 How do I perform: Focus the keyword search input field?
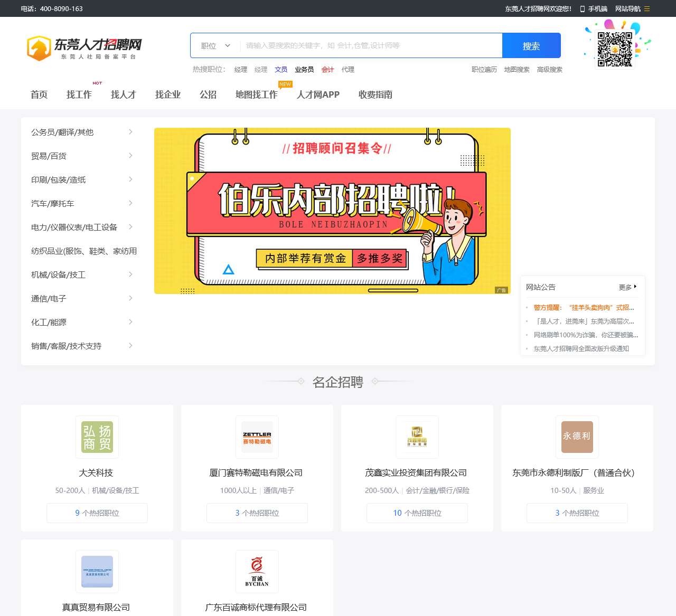371,45
